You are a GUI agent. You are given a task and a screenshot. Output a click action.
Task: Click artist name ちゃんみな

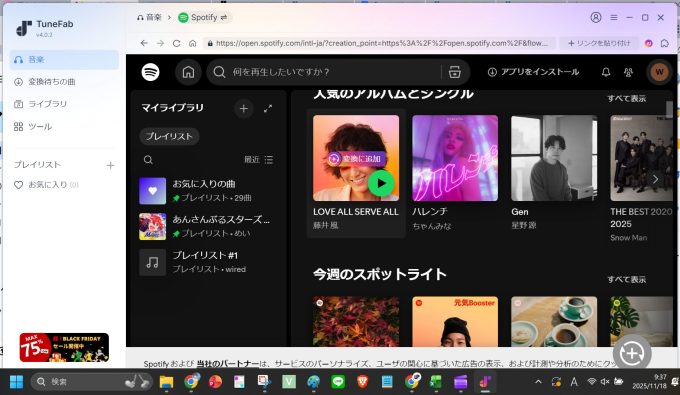point(432,226)
